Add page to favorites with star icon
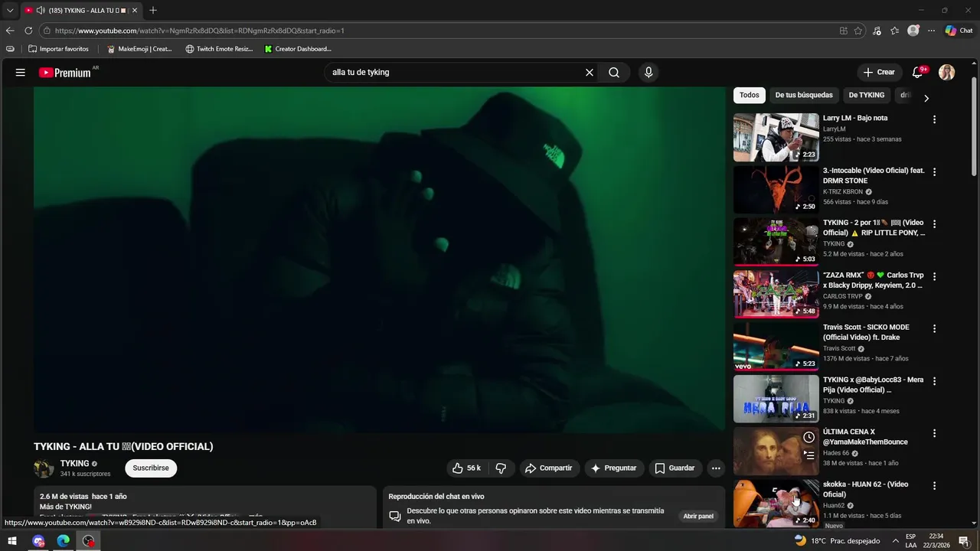The image size is (980, 551). [x=858, y=31]
